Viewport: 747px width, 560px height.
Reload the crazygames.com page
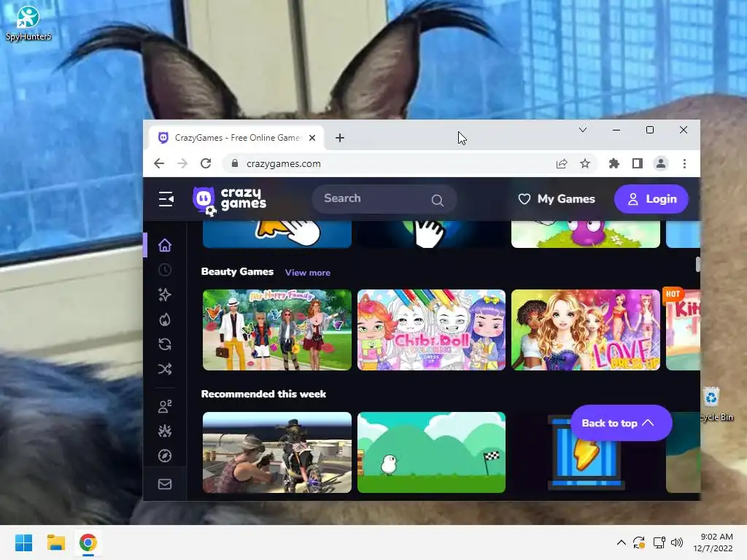tap(206, 163)
